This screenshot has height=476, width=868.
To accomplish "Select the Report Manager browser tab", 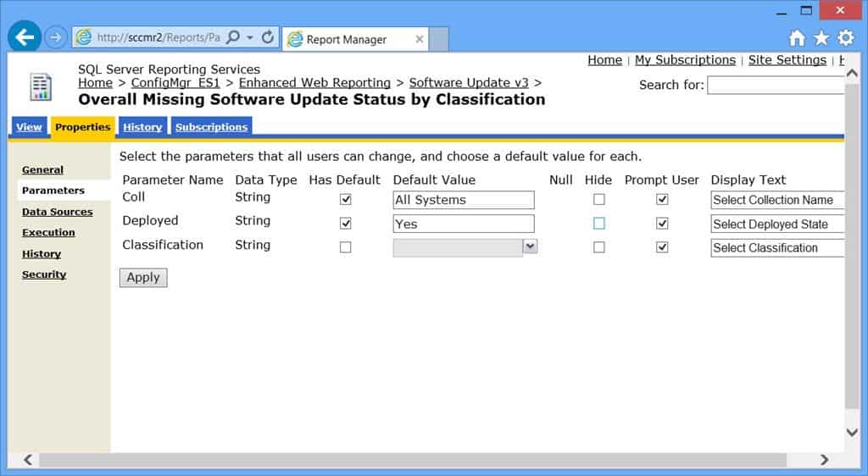I will point(355,39).
